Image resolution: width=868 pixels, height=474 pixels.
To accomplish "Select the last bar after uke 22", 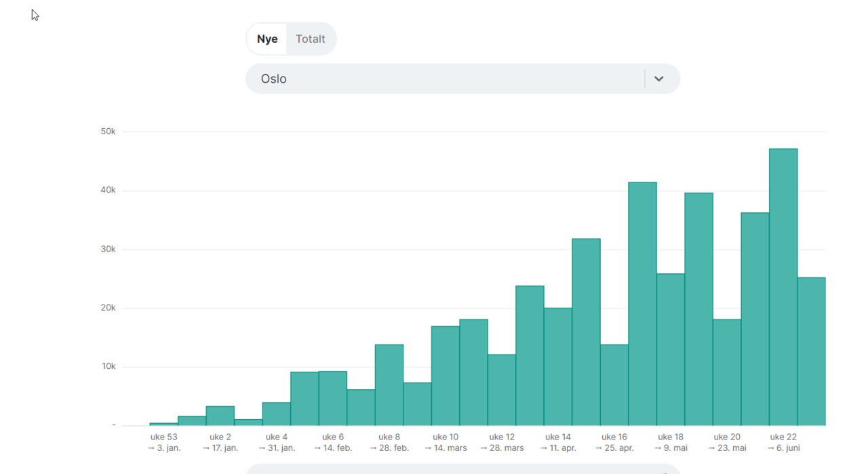I will (812, 351).
